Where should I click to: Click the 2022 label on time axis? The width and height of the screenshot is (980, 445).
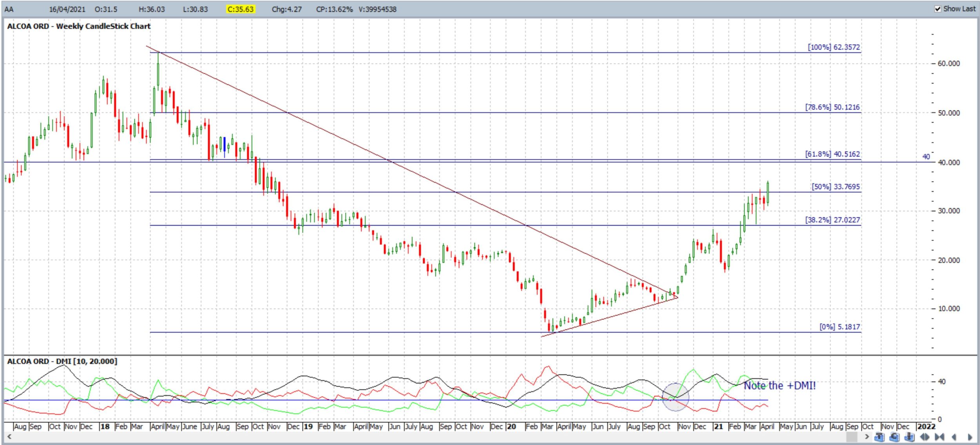926,427
